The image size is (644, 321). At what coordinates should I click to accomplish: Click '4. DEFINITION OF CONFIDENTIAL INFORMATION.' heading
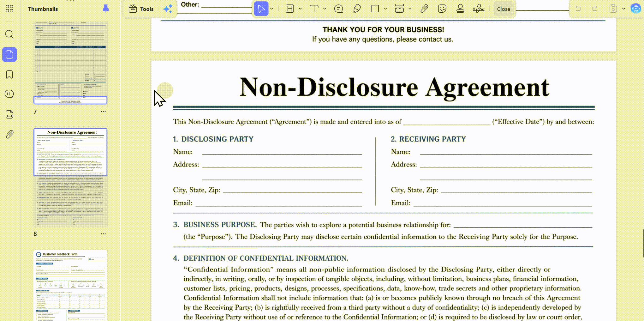(260, 258)
